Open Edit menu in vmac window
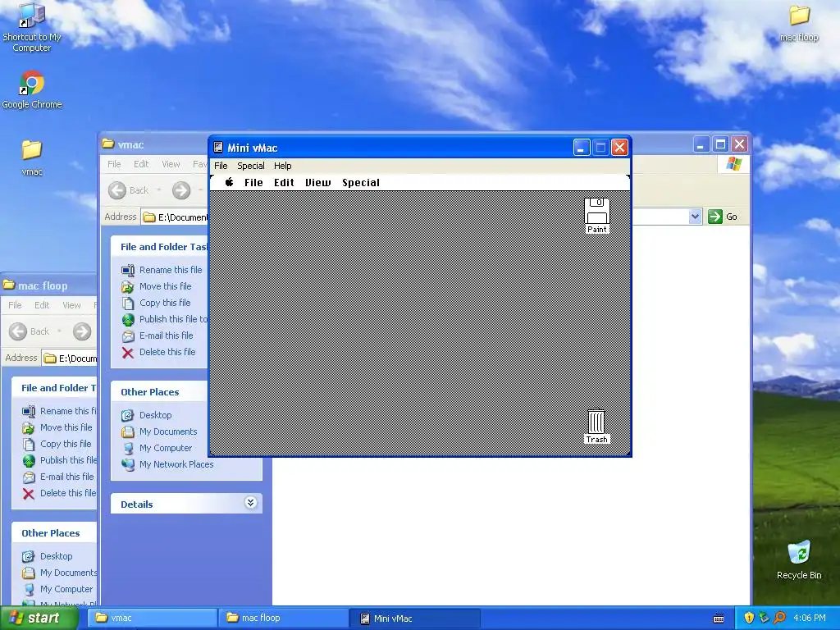This screenshot has height=630, width=840. 141,164
